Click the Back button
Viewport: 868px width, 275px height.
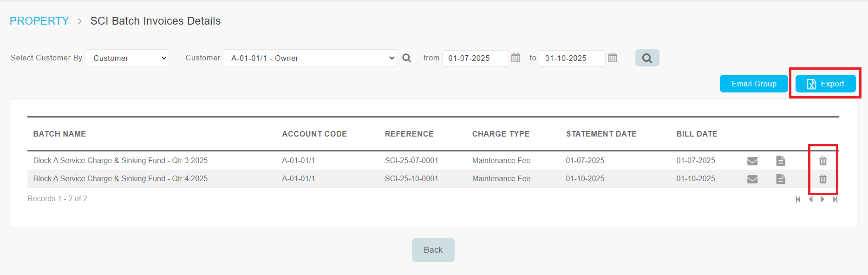433,250
